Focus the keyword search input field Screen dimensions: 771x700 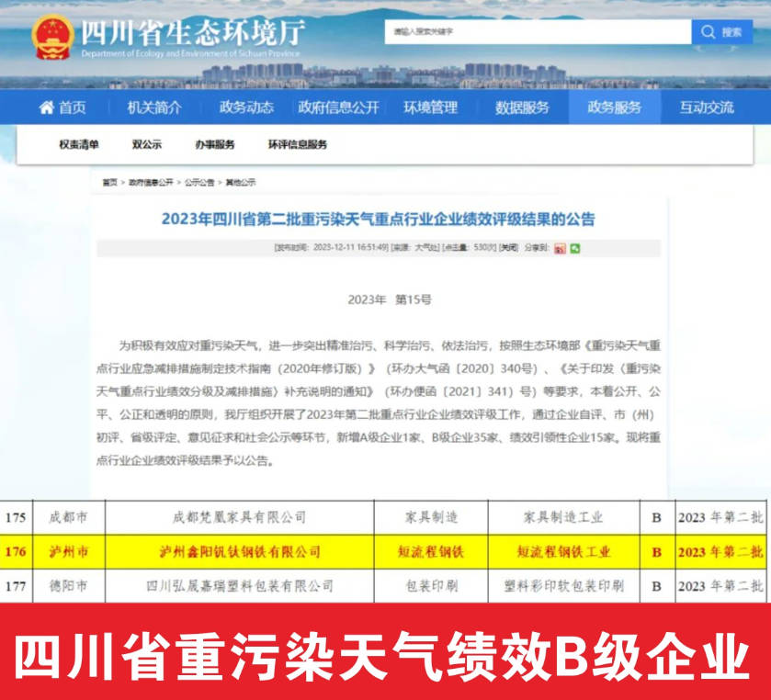538,32
